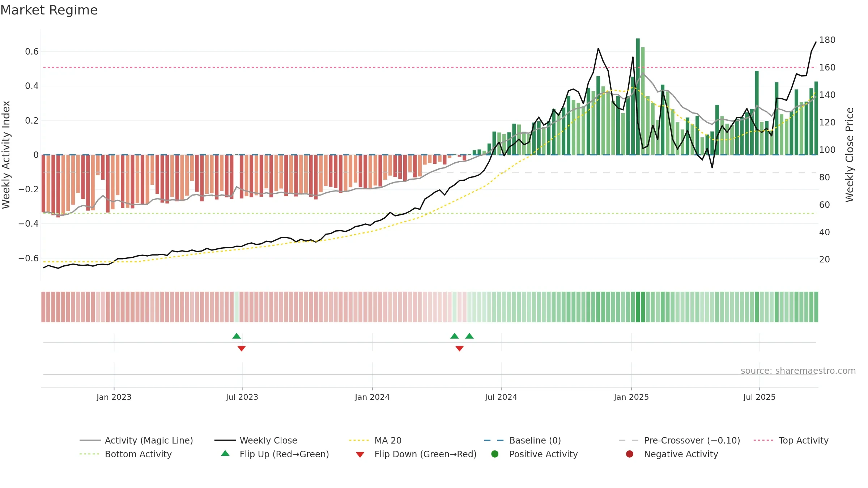Screen dimensions: 868x488
Task: Click the darkest green cell in the regime heatmap strip
Action: (638, 307)
